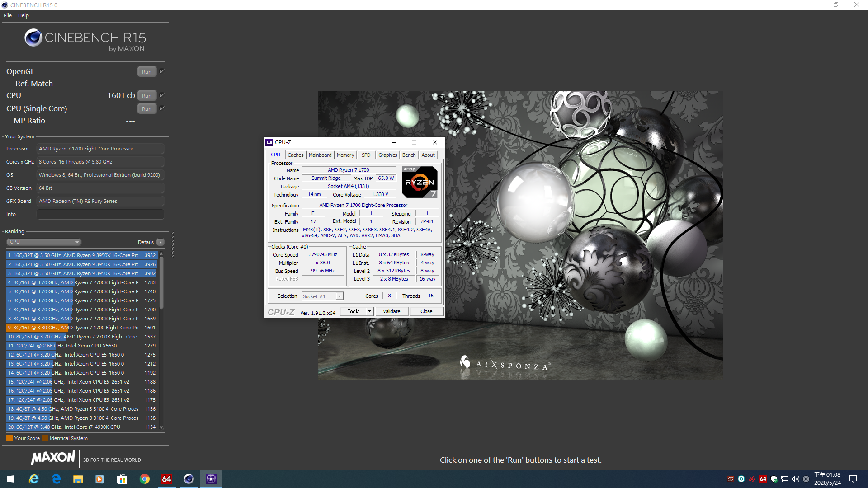Open the Help menu
The image size is (868, 488).
24,15
